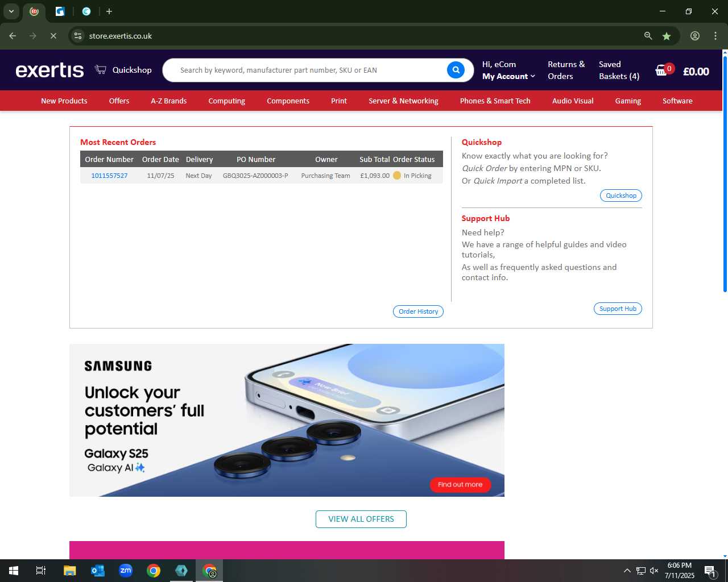Stop loading the page

pyautogui.click(x=53, y=36)
